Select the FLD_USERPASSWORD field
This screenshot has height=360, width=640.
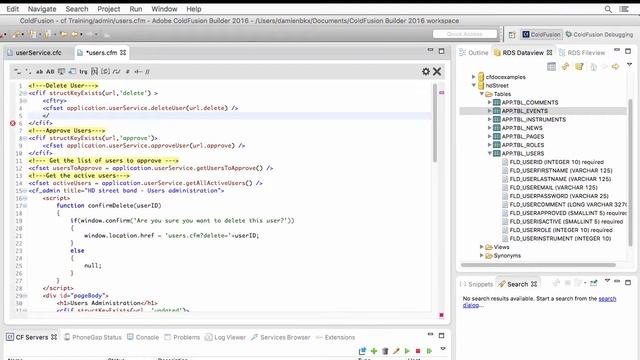[x=559, y=196]
